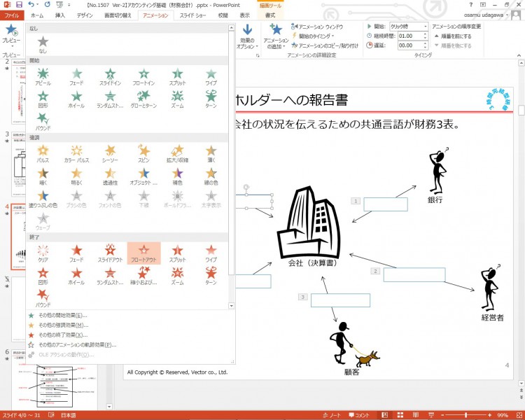This screenshot has height=420, width=525.
Task: Open the アニメーション ウィンドウ pane
Action: tap(321, 27)
